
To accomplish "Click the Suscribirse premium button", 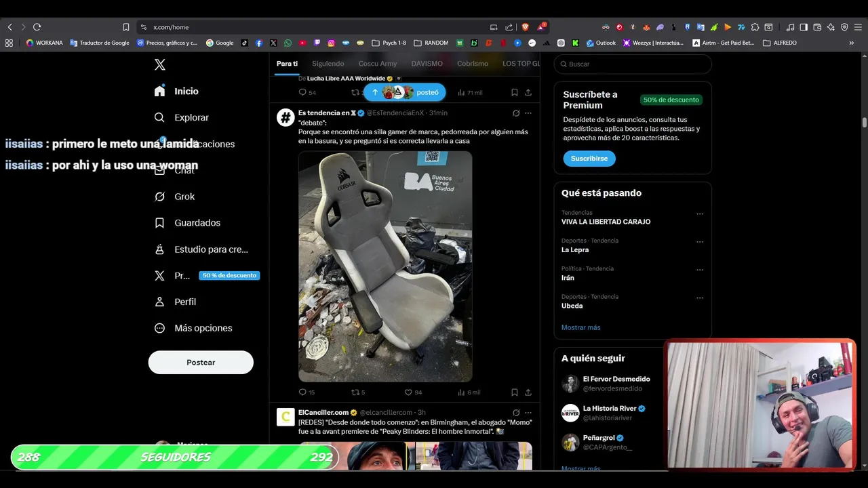I will (589, 159).
